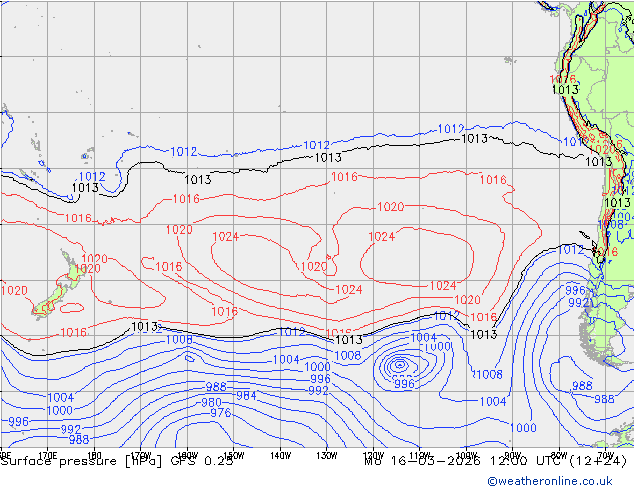Viewport: 634px width, 490px height.
Task: Click the 180 longitude label
Action: pos(94,455)
